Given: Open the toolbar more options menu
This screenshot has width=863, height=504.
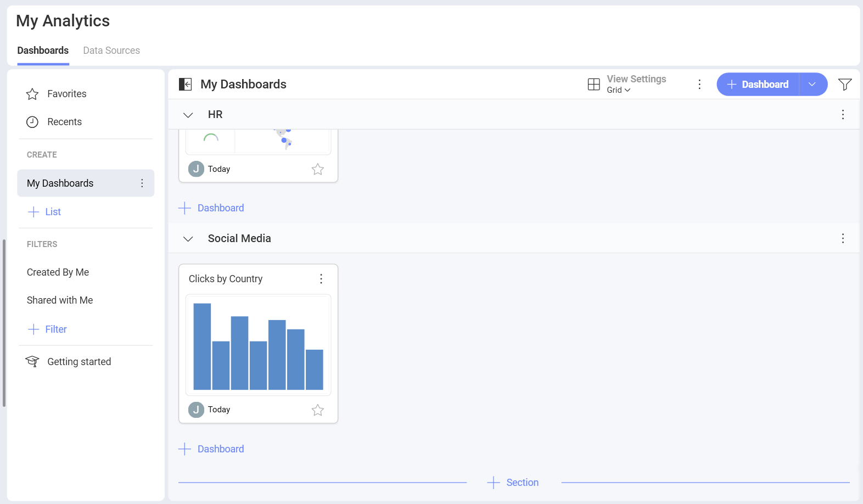Looking at the screenshot, I should pos(699,84).
